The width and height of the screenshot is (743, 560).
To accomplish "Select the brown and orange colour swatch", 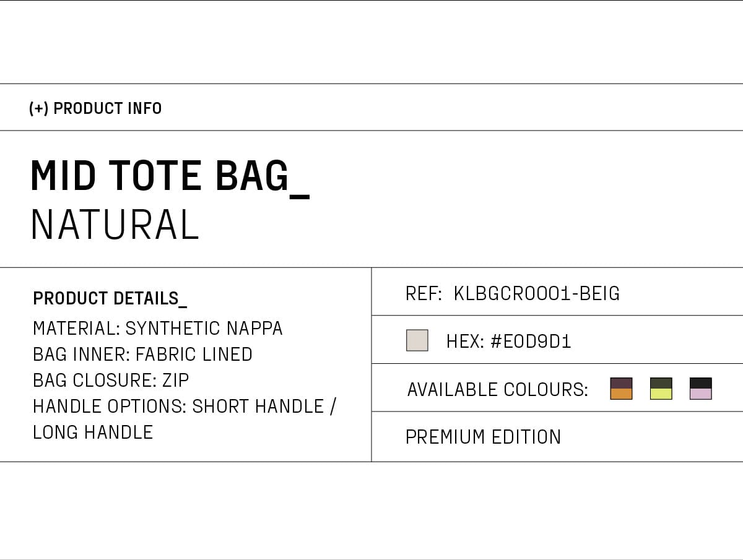I will pyautogui.click(x=621, y=389).
